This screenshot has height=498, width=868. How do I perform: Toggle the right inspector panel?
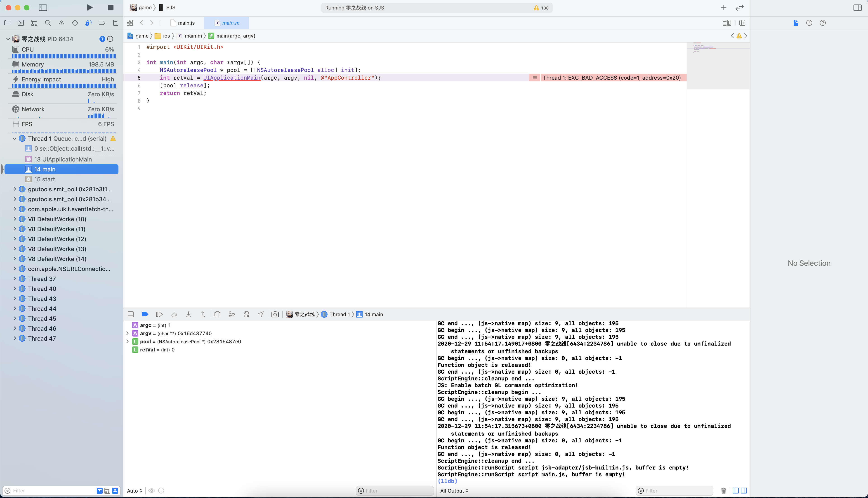tap(857, 7)
